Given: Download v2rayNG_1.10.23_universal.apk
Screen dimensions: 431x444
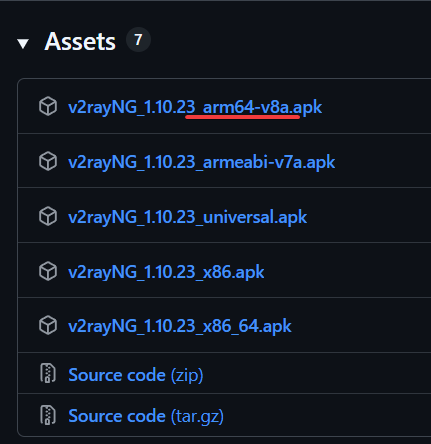Looking at the screenshot, I should (x=187, y=217).
